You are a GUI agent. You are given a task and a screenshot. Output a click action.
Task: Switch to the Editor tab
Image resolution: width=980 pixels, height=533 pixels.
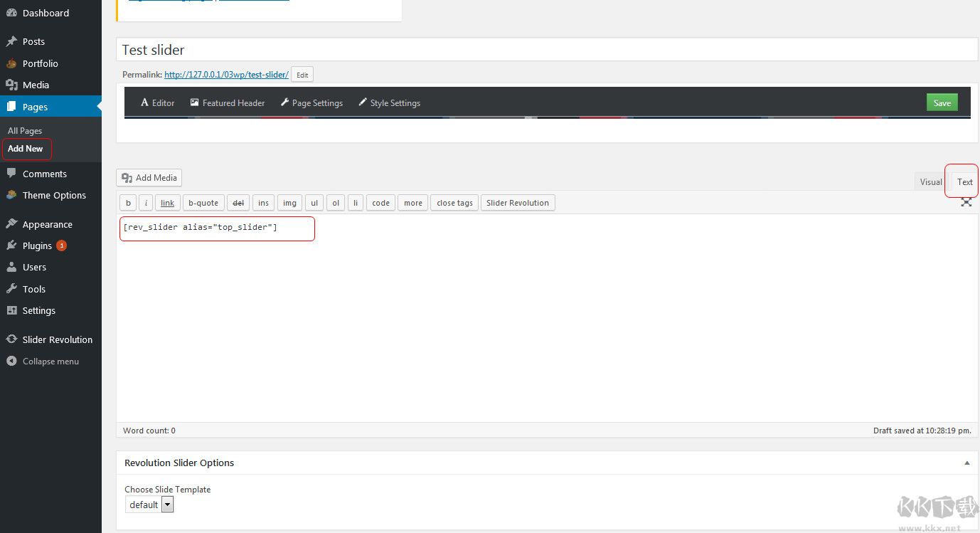click(157, 102)
